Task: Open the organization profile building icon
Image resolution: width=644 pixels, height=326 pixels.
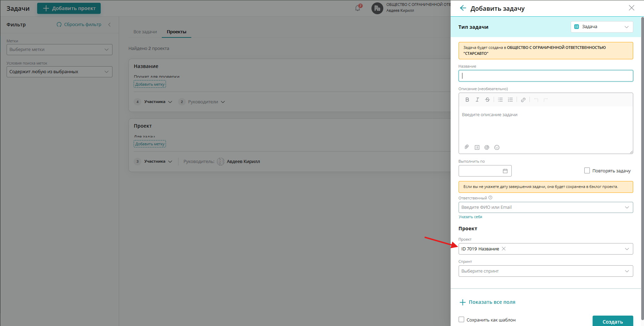Action: (377, 8)
